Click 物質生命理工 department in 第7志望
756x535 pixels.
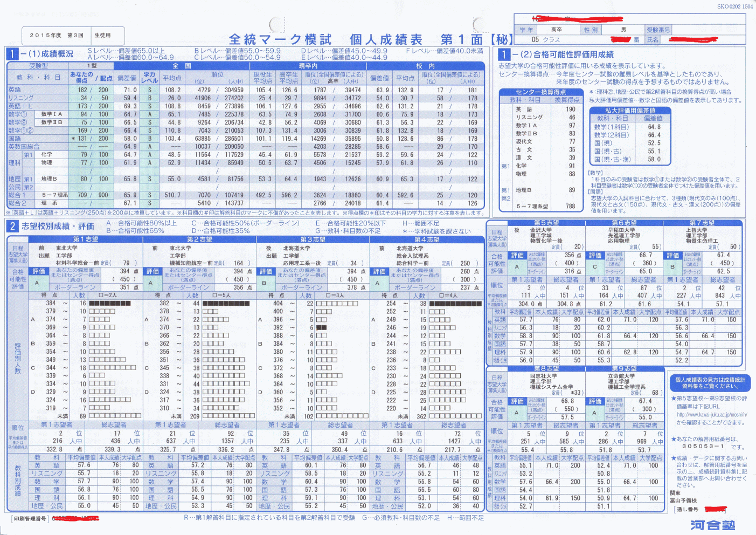tap(702, 241)
